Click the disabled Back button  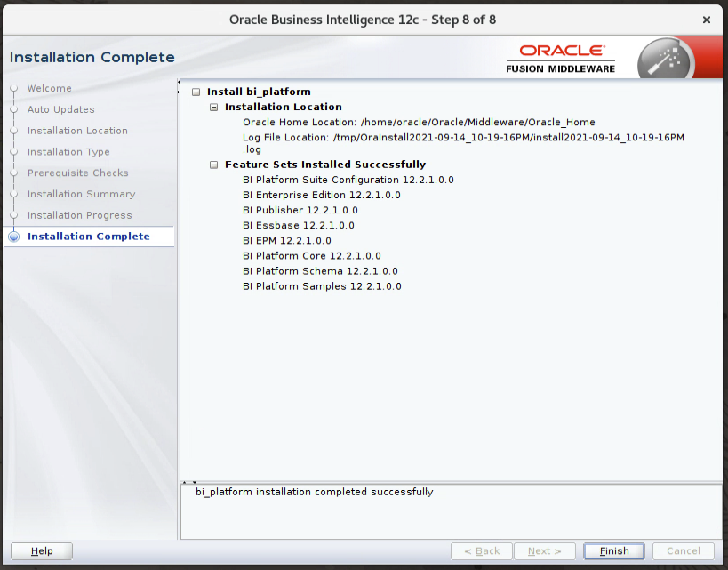[x=482, y=551]
